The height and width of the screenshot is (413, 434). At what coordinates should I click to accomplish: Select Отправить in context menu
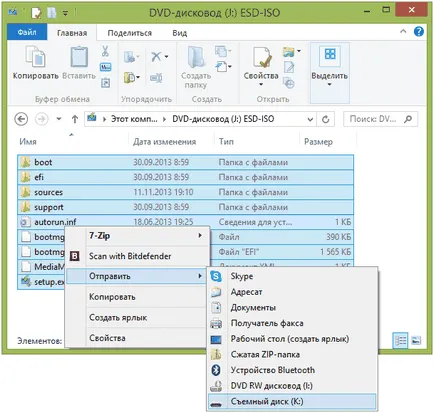point(137,276)
